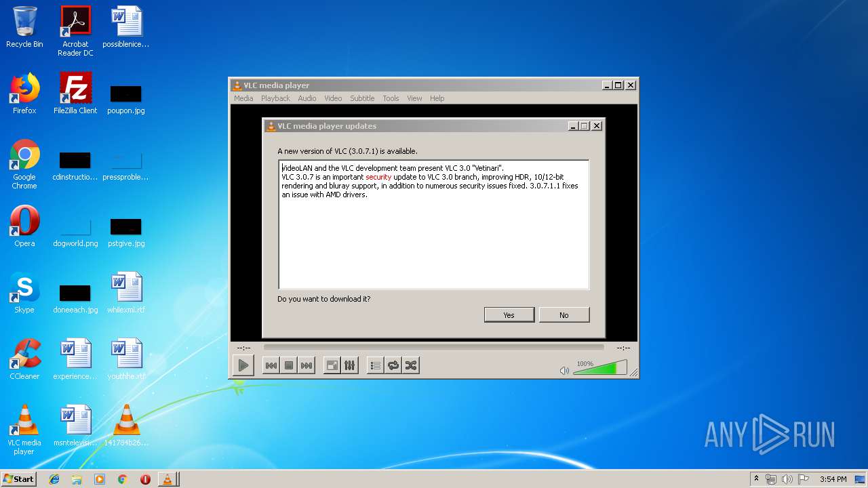
Task: Click the system tray volume icon
Action: pos(787,479)
